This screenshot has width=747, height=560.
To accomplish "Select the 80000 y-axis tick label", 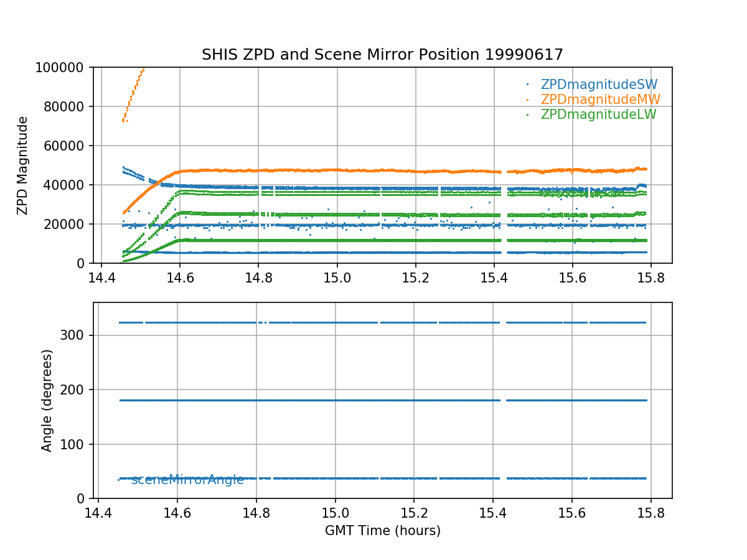I will click(68, 106).
